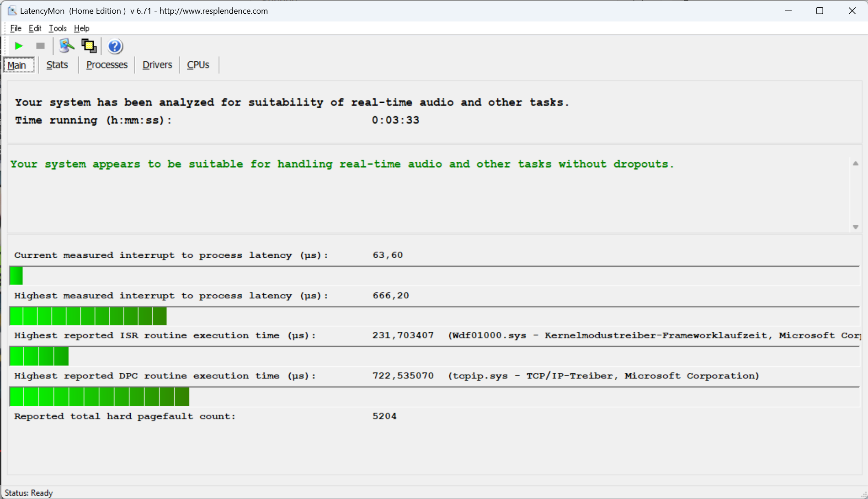The height and width of the screenshot is (499, 868).
Task: Select the Main tab
Action: point(18,65)
